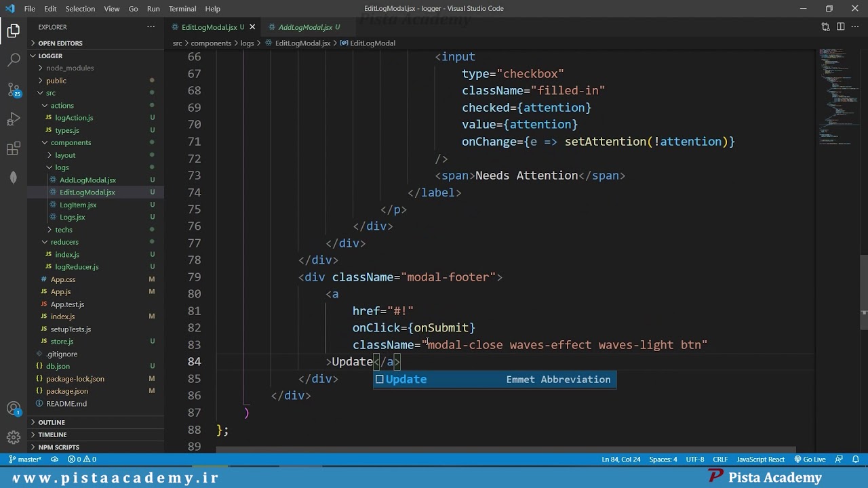Open the Search view icon
The width and height of the screenshot is (868, 488).
pyautogui.click(x=14, y=60)
